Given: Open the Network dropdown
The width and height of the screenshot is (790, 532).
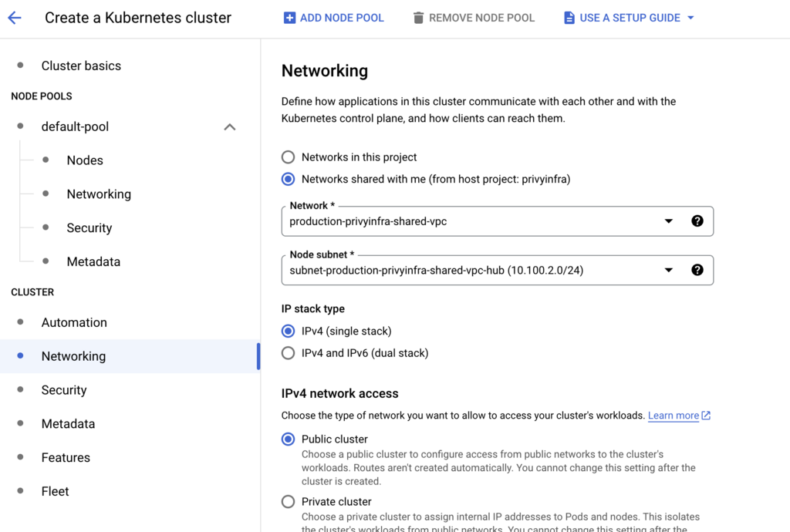Looking at the screenshot, I should coord(669,221).
